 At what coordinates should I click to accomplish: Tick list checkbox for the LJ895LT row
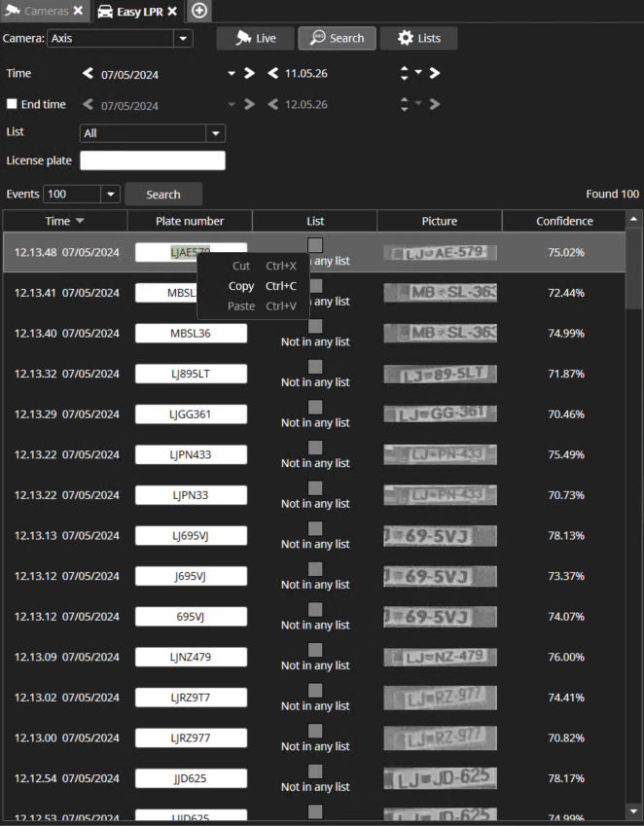(x=315, y=367)
